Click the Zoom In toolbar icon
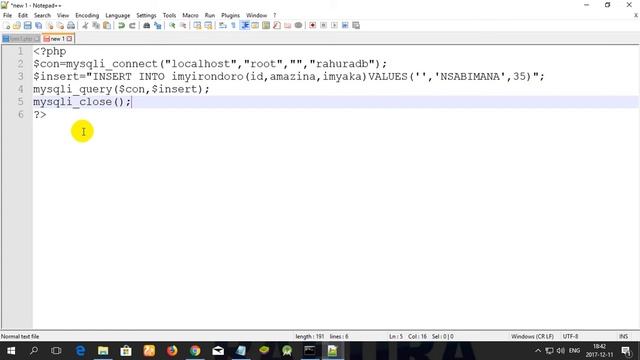This screenshot has width=640, height=360. pyautogui.click(x=172, y=25)
